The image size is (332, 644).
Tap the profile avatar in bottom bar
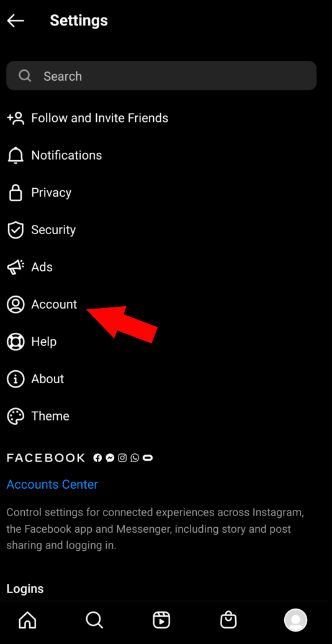pyautogui.click(x=295, y=620)
